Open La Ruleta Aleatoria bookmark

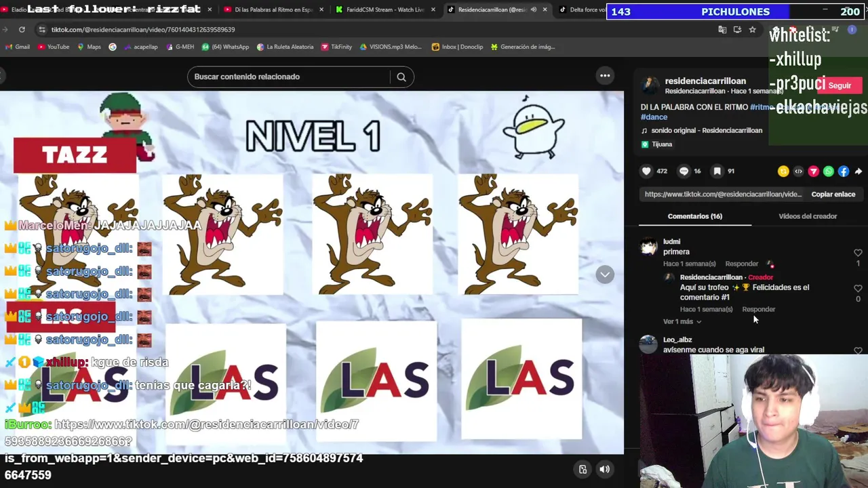click(285, 47)
